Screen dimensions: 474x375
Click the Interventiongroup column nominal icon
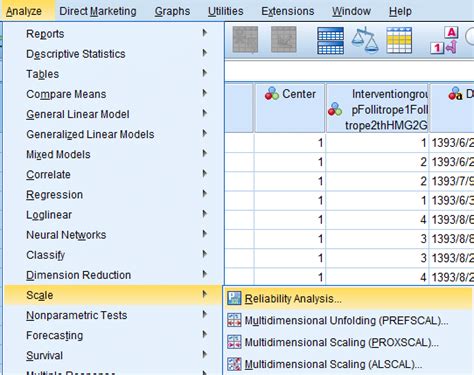tap(335, 109)
